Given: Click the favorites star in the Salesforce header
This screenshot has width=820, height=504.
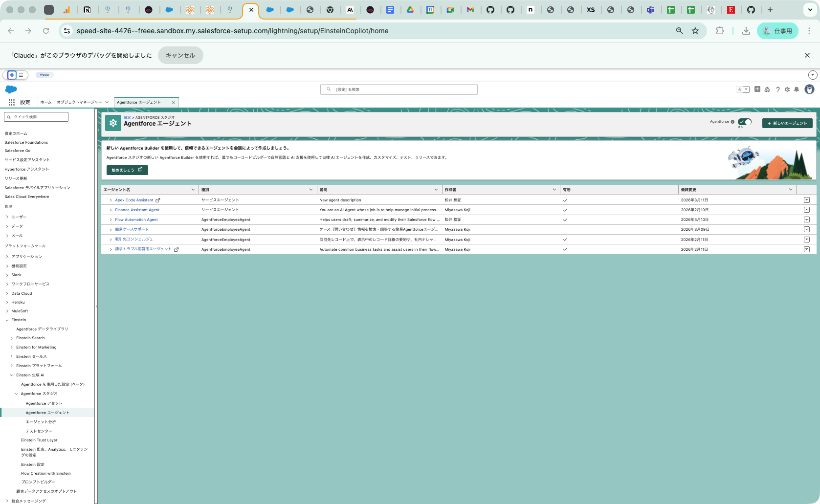Looking at the screenshot, I should click(x=739, y=89).
